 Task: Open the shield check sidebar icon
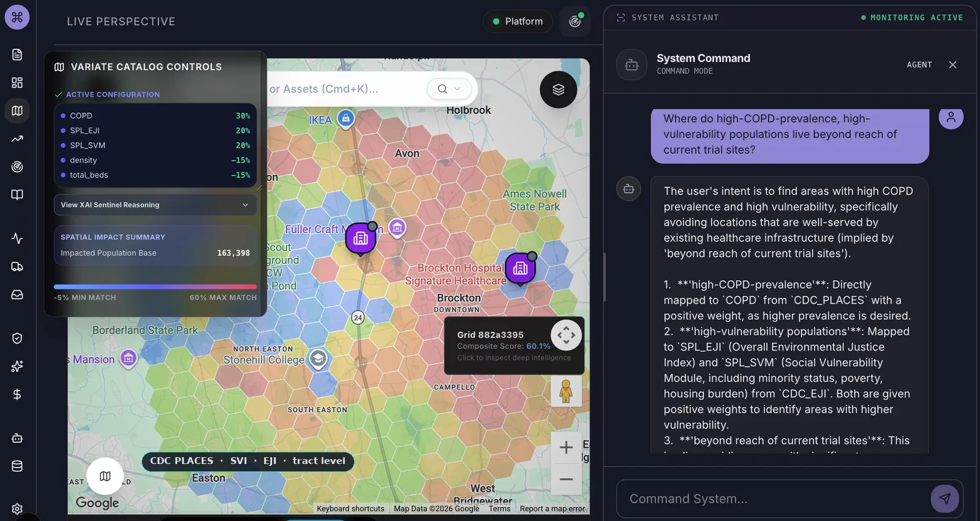click(x=17, y=338)
